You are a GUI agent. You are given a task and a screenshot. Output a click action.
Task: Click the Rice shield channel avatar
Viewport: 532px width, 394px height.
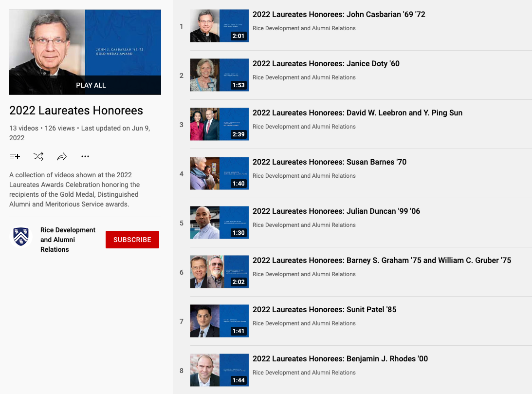pyautogui.click(x=21, y=237)
